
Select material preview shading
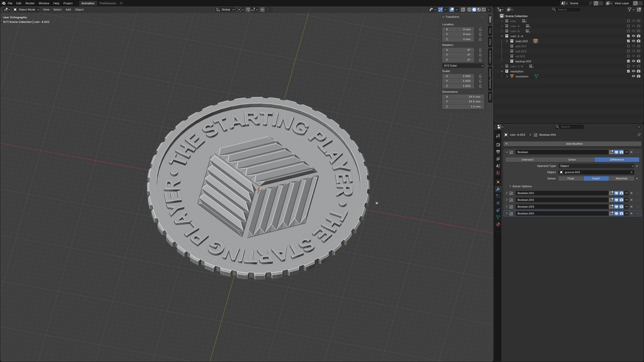479,9
